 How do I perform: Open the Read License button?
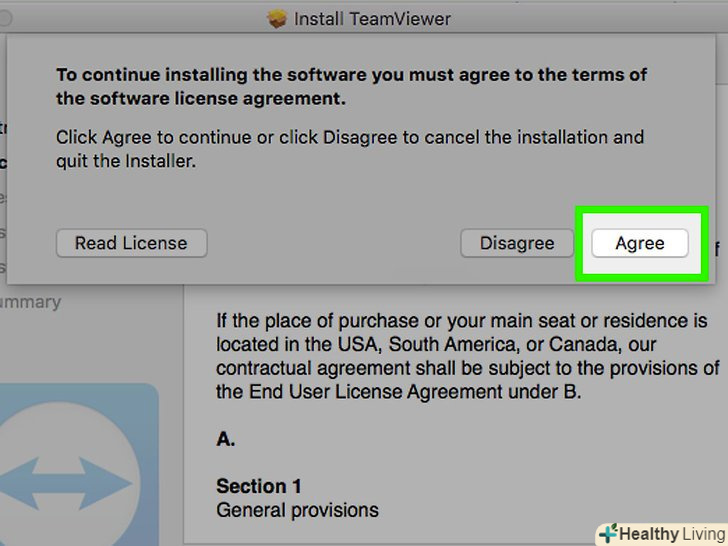tap(131, 243)
